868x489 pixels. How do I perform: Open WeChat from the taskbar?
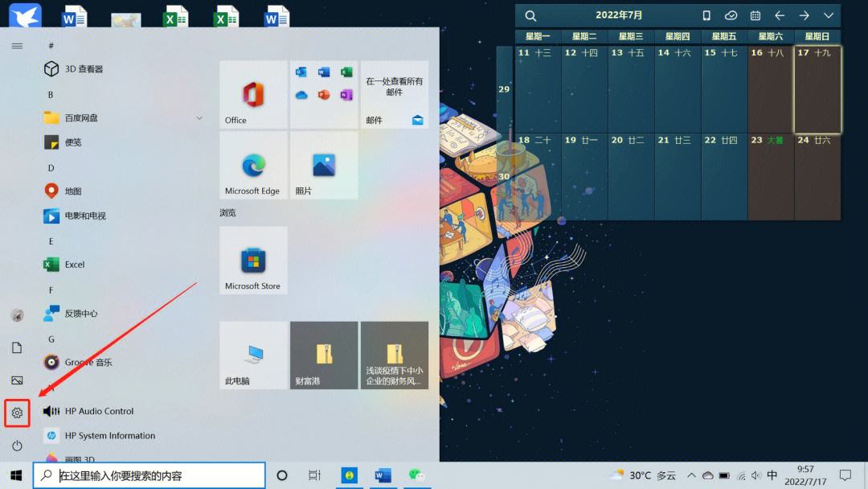[416, 475]
